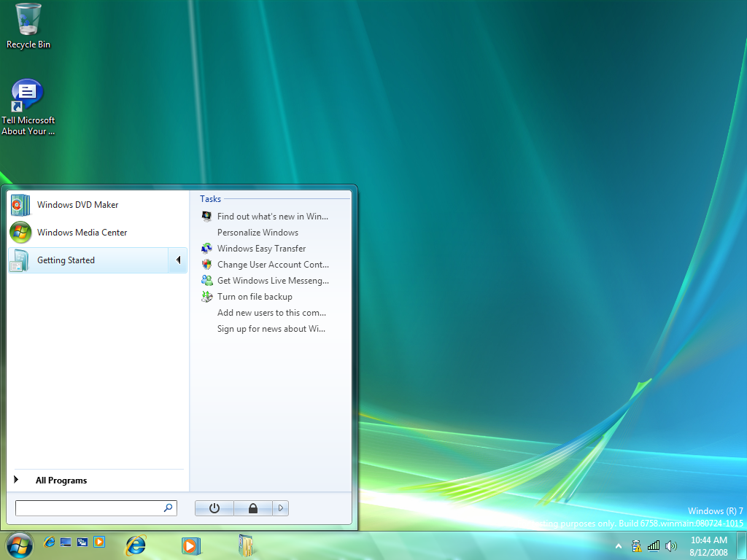The height and width of the screenshot is (560, 747).
Task: Open the volume speaker tray icon
Action: 671,545
